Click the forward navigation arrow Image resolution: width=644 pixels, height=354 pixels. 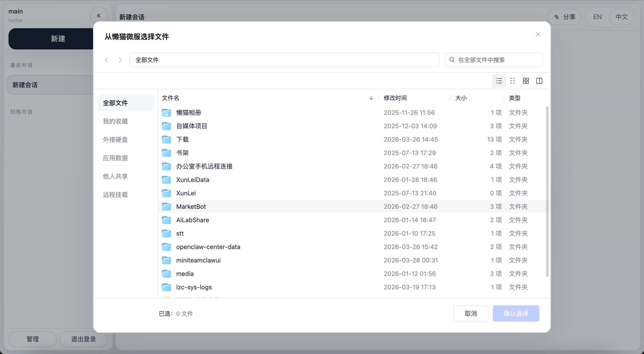121,60
